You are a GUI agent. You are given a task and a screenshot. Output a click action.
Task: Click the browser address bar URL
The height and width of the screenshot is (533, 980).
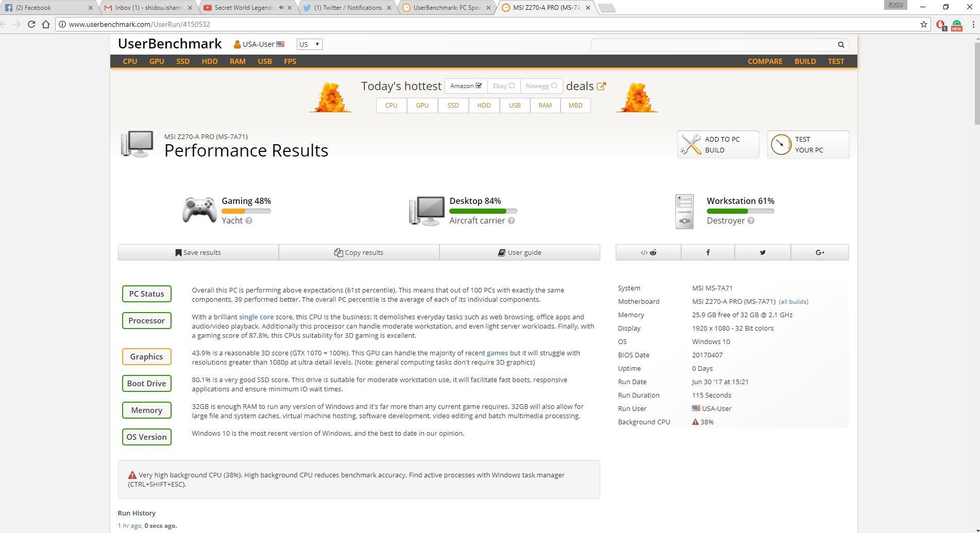coord(139,24)
